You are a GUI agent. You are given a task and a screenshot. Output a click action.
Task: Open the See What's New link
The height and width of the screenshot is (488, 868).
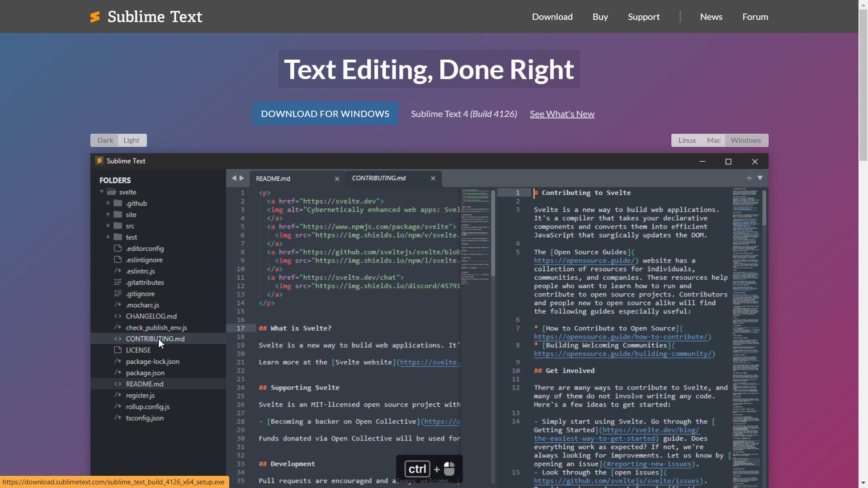click(x=562, y=114)
